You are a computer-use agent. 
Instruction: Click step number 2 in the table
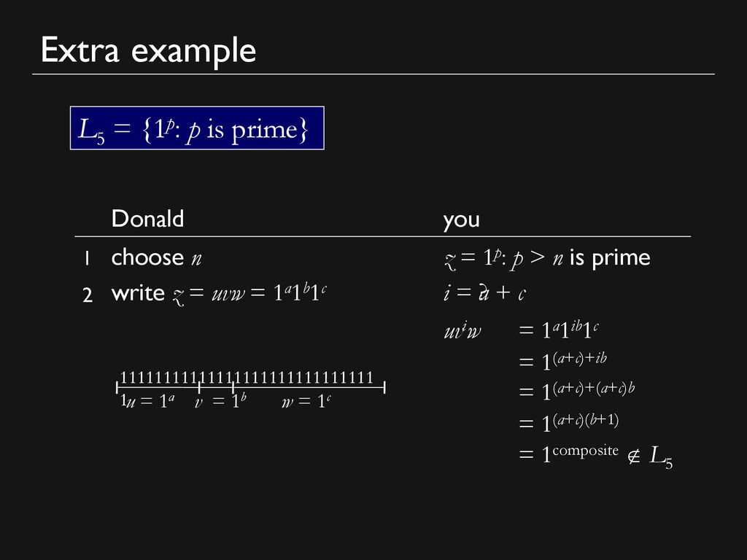pos(88,295)
